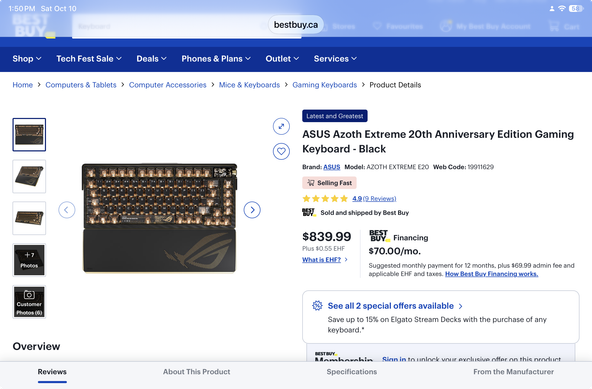Go to Computers & Tablets breadcrumb
The height and width of the screenshot is (389, 592).
81,85
